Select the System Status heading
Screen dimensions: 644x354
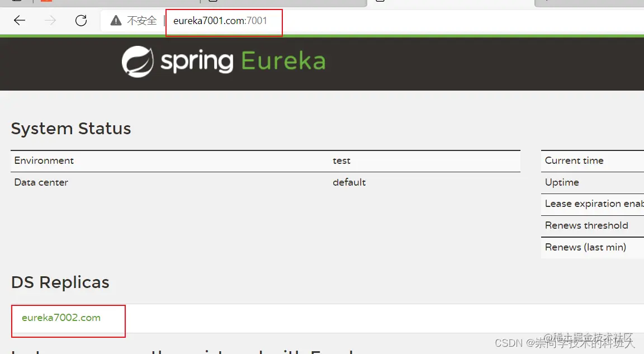71,129
